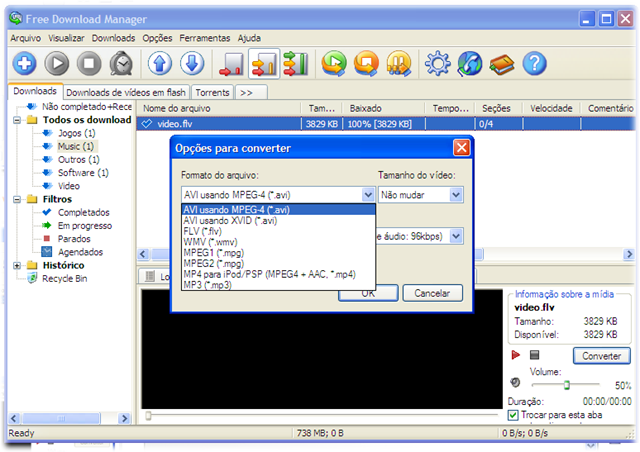
Task: Click the orange stop all downloads icon
Action: pos(366,64)
